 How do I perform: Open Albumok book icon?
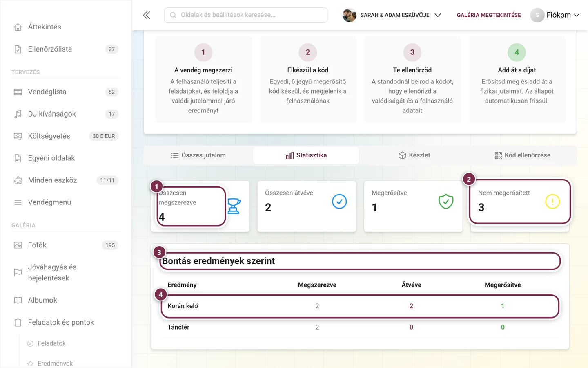tap(18, 300)
